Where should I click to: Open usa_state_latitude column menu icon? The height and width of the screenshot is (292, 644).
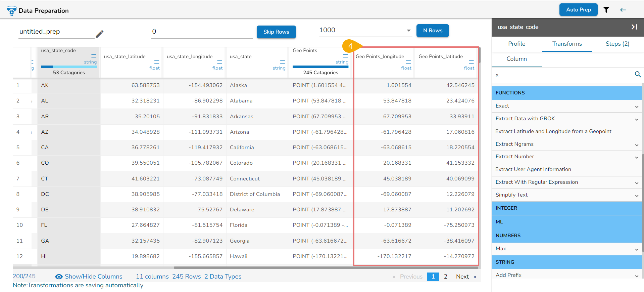point(156,62)
